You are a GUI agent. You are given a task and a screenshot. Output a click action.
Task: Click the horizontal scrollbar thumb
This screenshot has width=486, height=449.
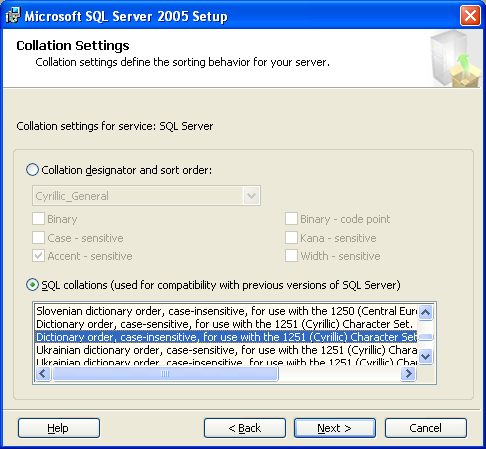[165, 374]
